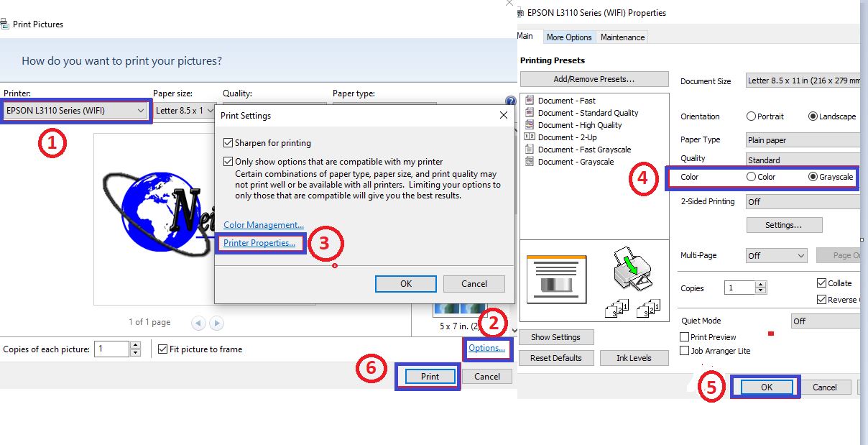Click the Copies of each picture field
Screen dimensions: 868x445
[112, 349]
